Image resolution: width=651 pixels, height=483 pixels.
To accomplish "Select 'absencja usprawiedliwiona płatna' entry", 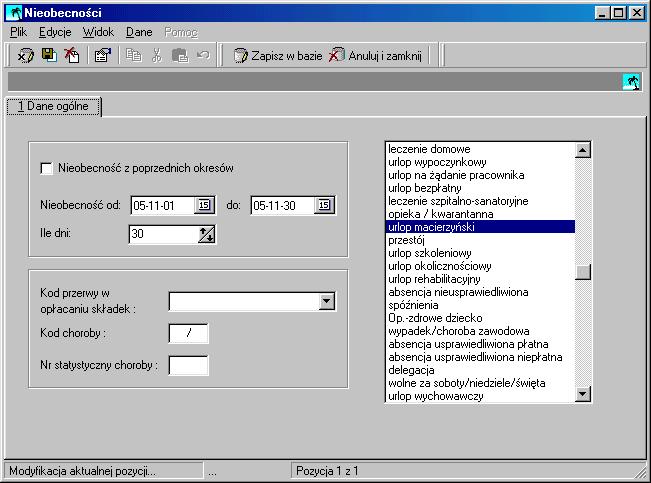I will coord(480,344).
